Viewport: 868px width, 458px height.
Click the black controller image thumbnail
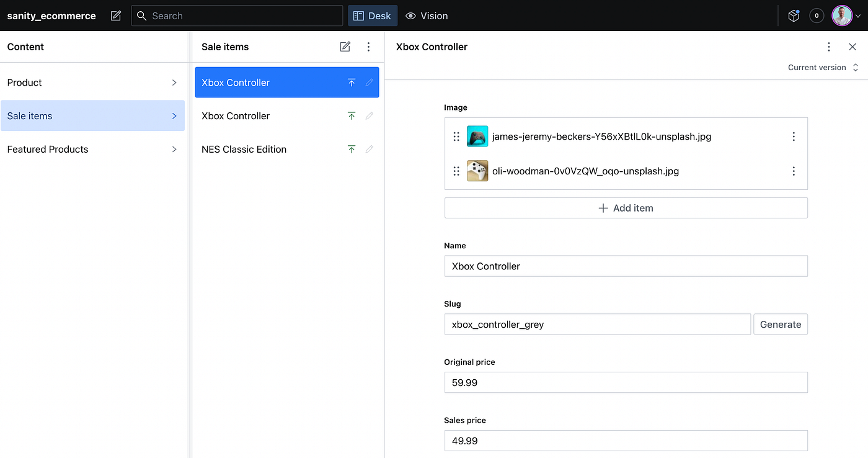[477, 137]
